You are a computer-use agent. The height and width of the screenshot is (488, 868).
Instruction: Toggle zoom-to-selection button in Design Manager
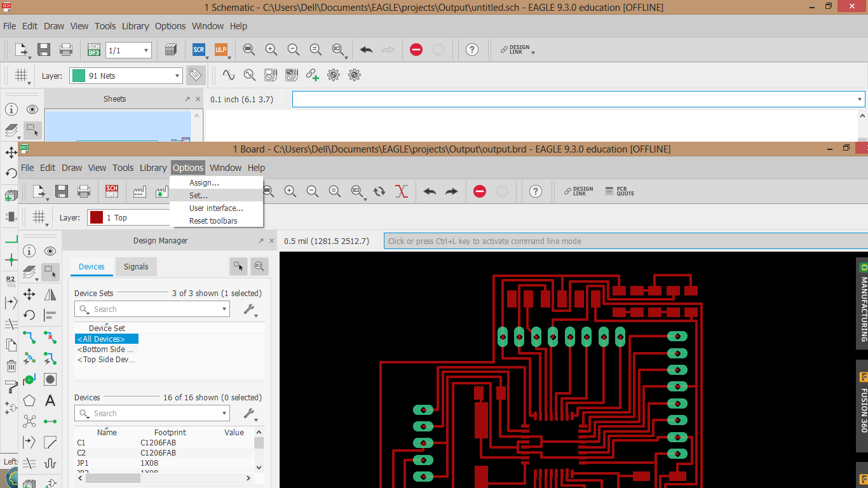click(x=259, y=266)
